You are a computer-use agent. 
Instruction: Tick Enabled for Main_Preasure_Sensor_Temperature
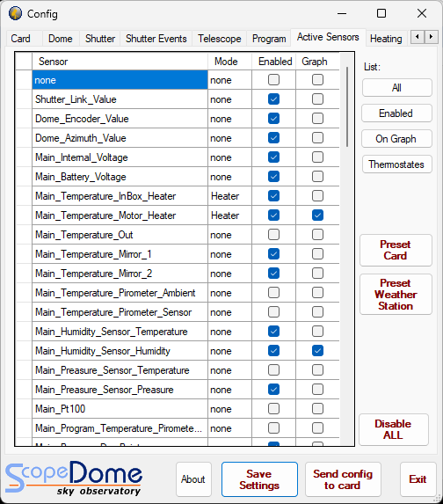[x=273, y=370]
